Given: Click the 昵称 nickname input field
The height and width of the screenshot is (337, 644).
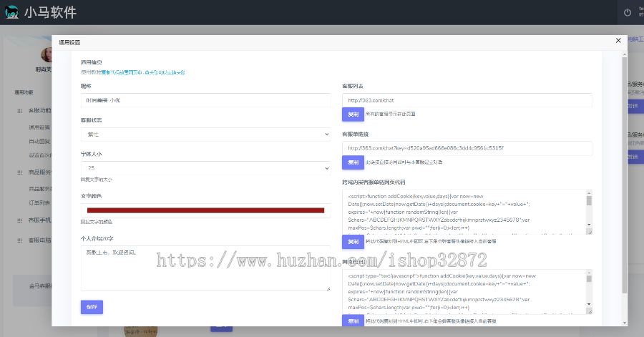Looking at the screenshot, I should pyautogui.click(x=206, y=100).
